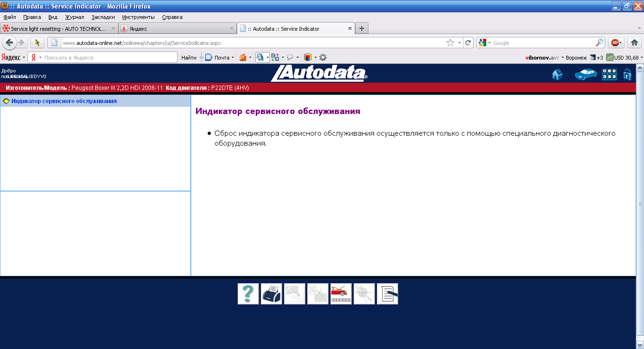
Task: Open the Firefox home page icon
Action: pyautogui.click(x=635, y=43)
